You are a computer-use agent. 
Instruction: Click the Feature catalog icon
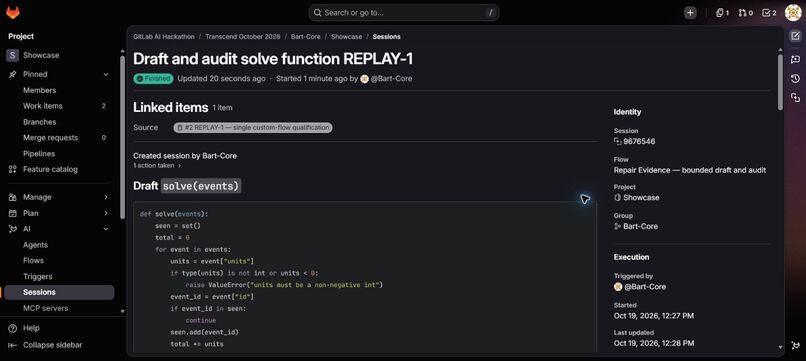tap(13, 169)
